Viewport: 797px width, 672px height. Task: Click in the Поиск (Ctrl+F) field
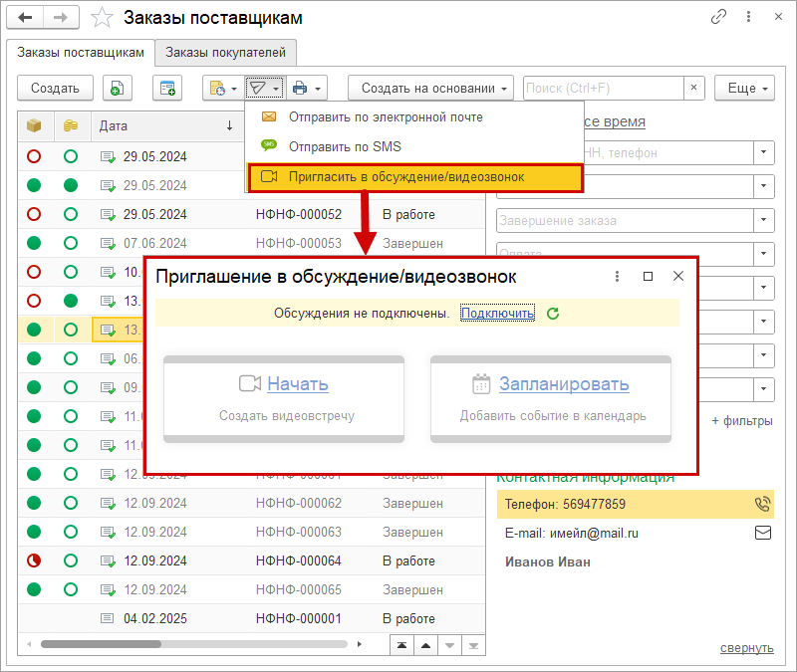pos(604,88)
